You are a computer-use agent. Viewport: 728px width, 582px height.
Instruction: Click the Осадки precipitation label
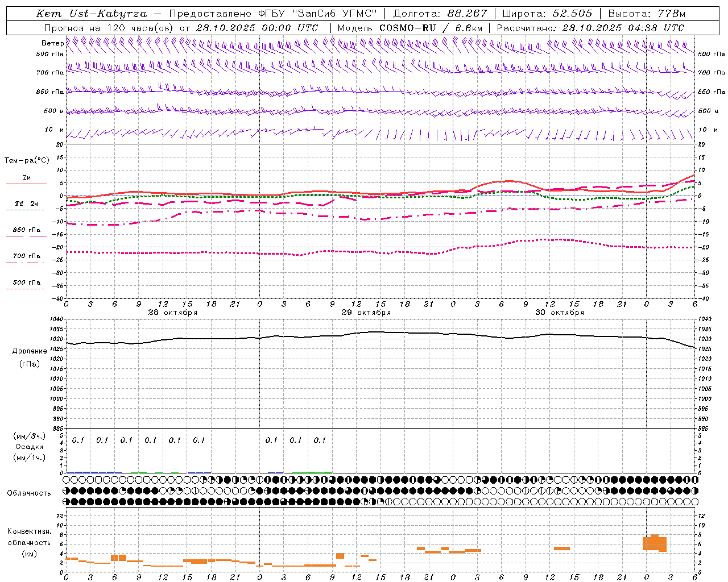click(30, 447)
